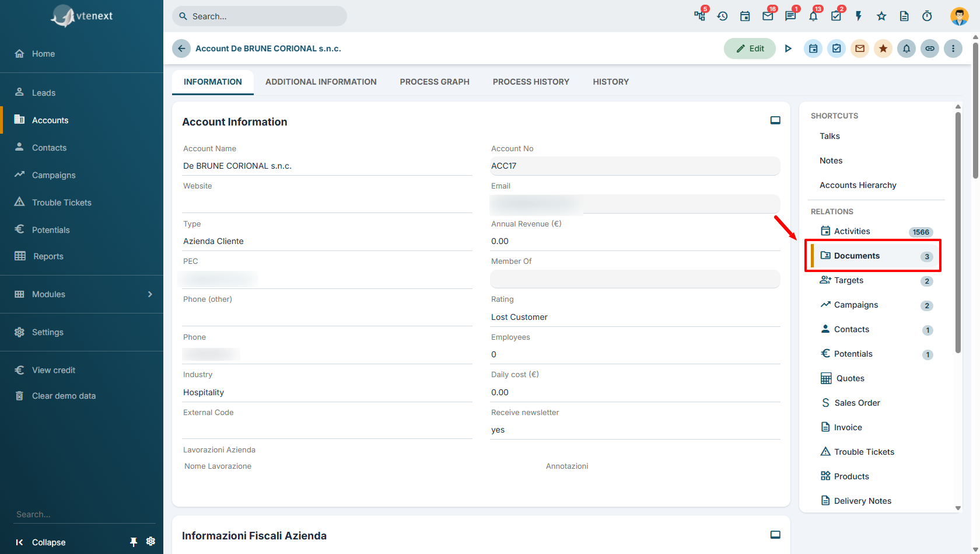Open Documents relation in right panel

[873, 256]
